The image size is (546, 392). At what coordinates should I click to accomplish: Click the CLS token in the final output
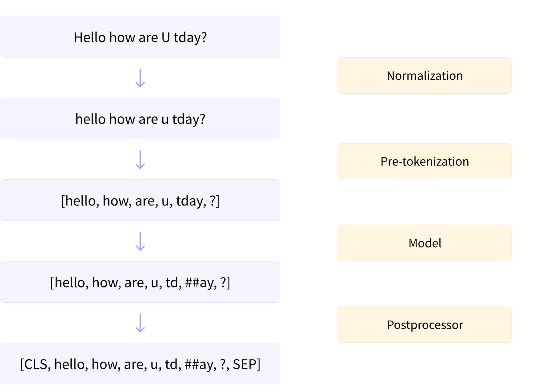(x=36, y=364)
